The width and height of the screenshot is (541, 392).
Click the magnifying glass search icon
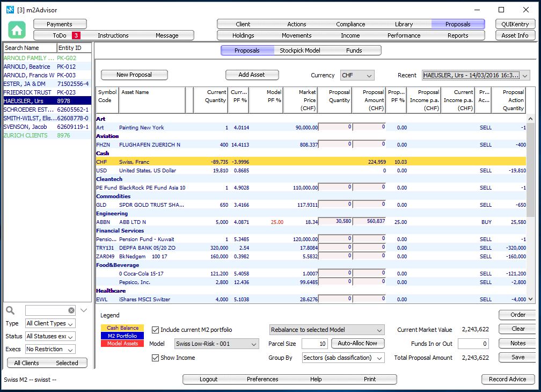tap(10, 310)
